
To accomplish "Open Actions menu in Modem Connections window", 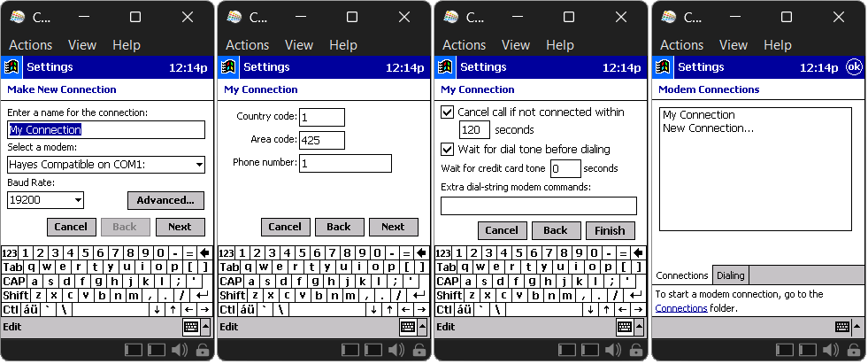I will point(682,45).
